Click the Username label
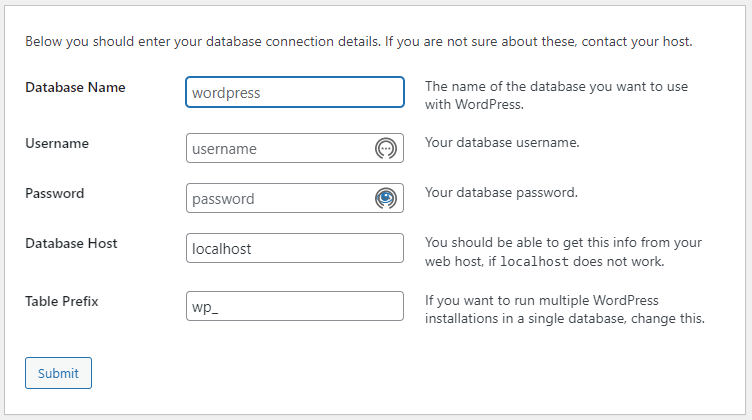 click(57, 143)
